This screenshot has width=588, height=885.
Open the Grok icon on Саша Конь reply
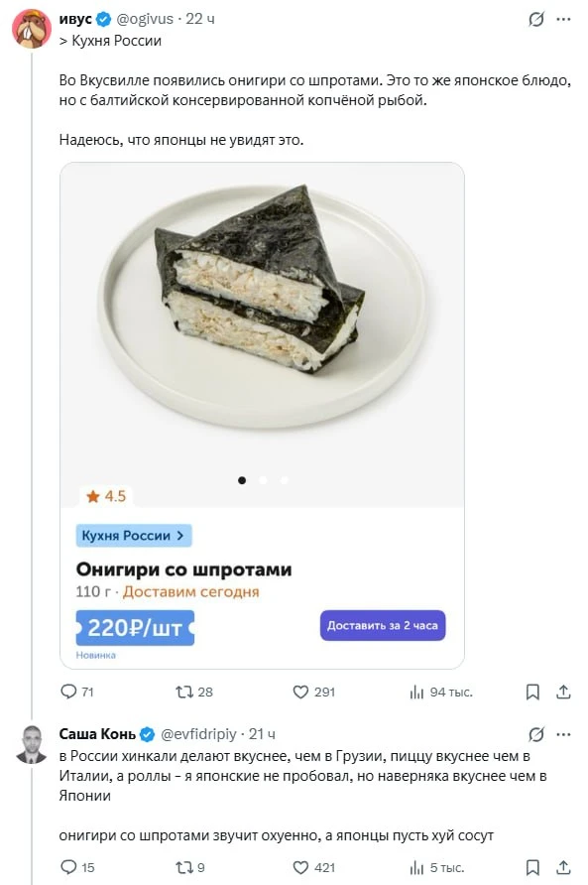536,734
